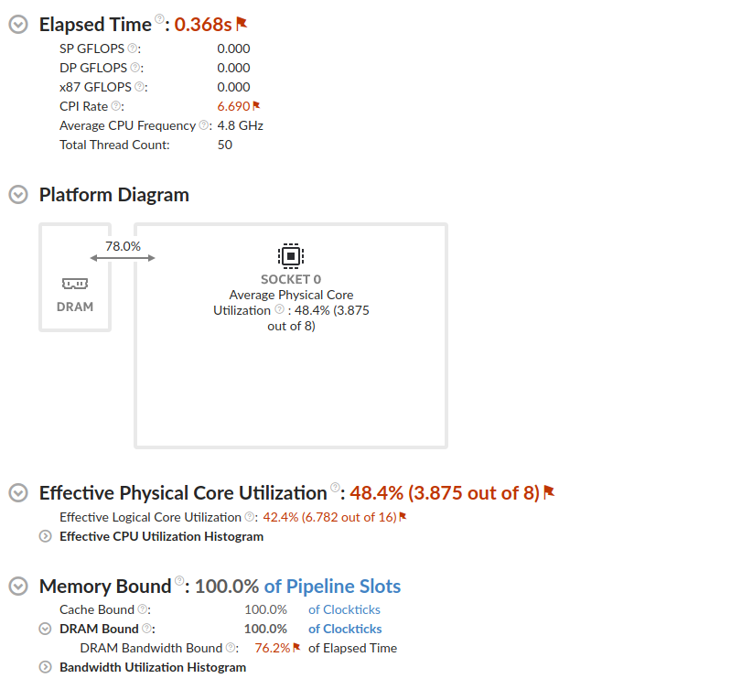731x700 pixels.
Task: Click help icon next to Memory Bound heading
Action: pyautogui.click(x=180, y=580)
